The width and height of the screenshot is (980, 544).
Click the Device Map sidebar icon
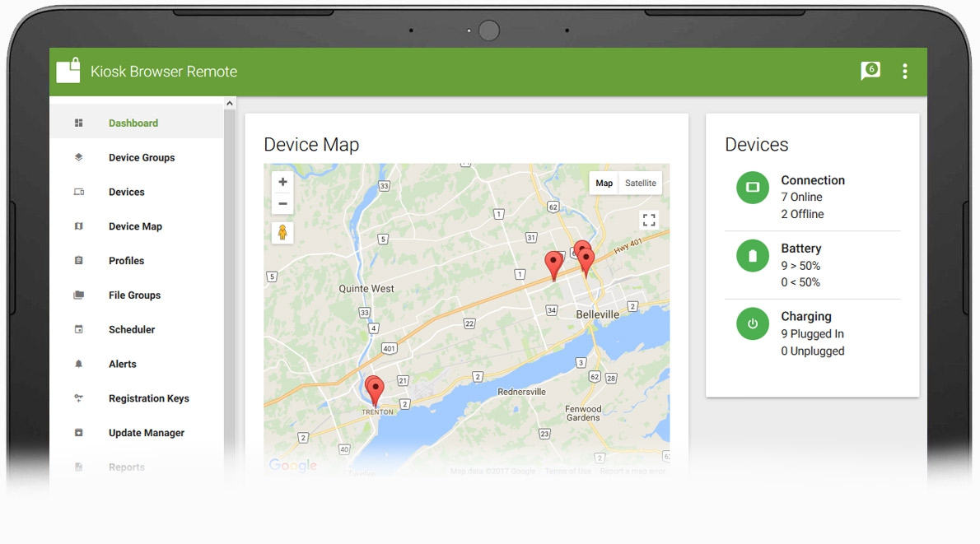(79, 226)
